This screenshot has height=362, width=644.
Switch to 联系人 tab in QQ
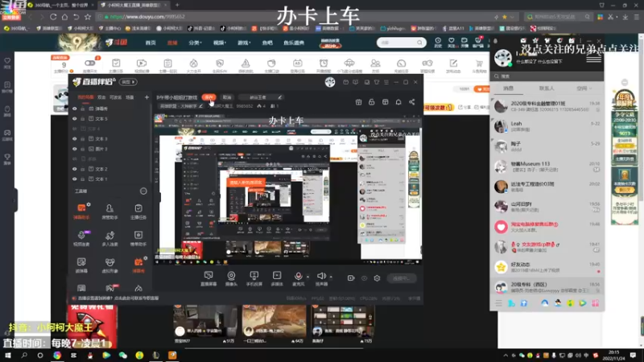click(x=547, y=88)
